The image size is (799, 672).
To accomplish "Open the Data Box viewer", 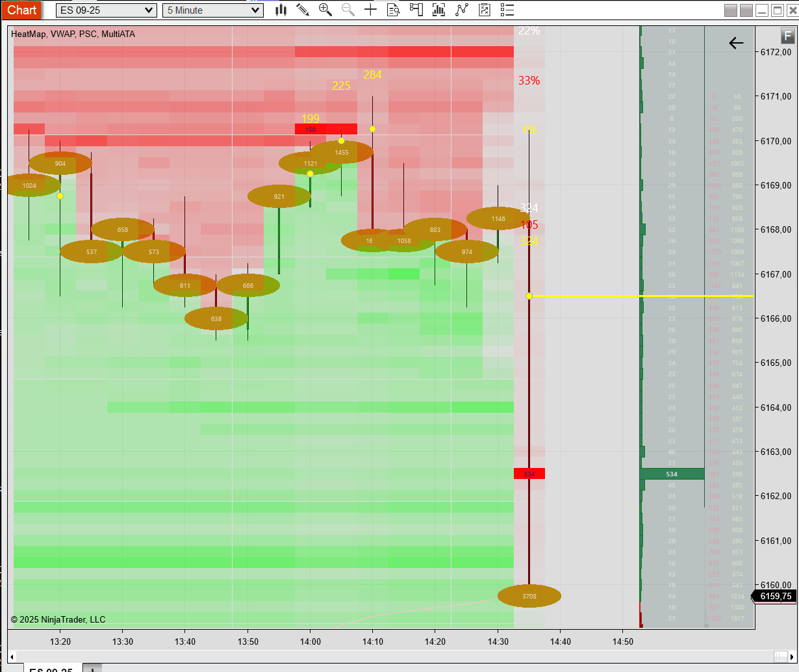I will (x=393, y=10).
